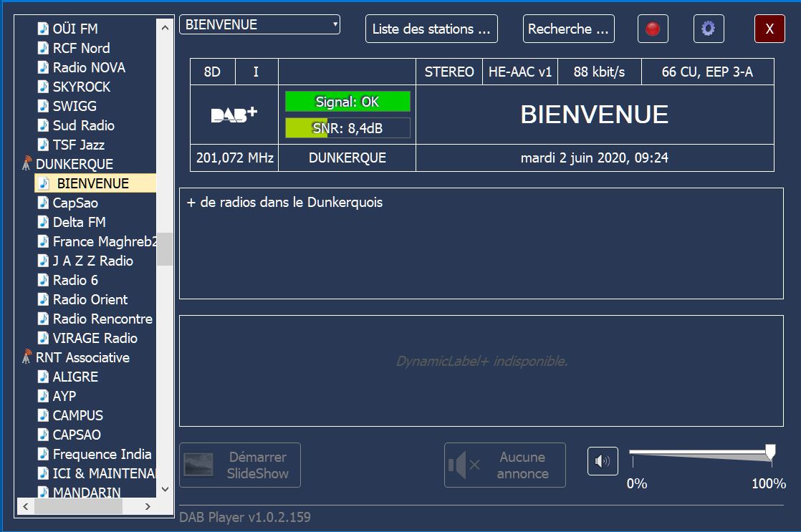
Task: Click the DUNKERQUE ensemble name cell
Action: pos(347,158)
